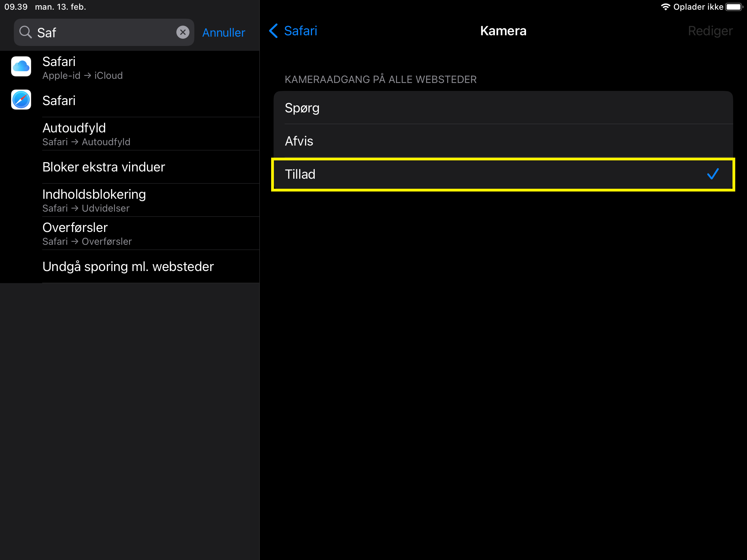Tap the Oplader ikke status text
The image size is (747, 560).
pos(698,7)
